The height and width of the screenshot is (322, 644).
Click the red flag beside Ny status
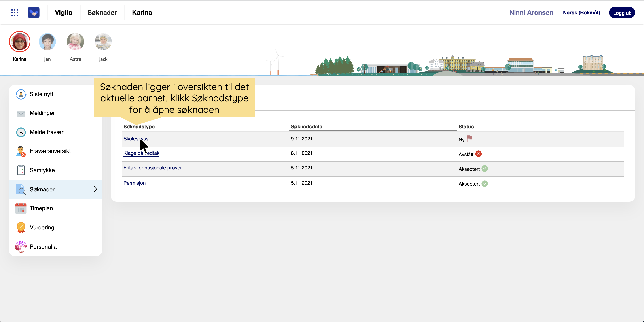470,138
